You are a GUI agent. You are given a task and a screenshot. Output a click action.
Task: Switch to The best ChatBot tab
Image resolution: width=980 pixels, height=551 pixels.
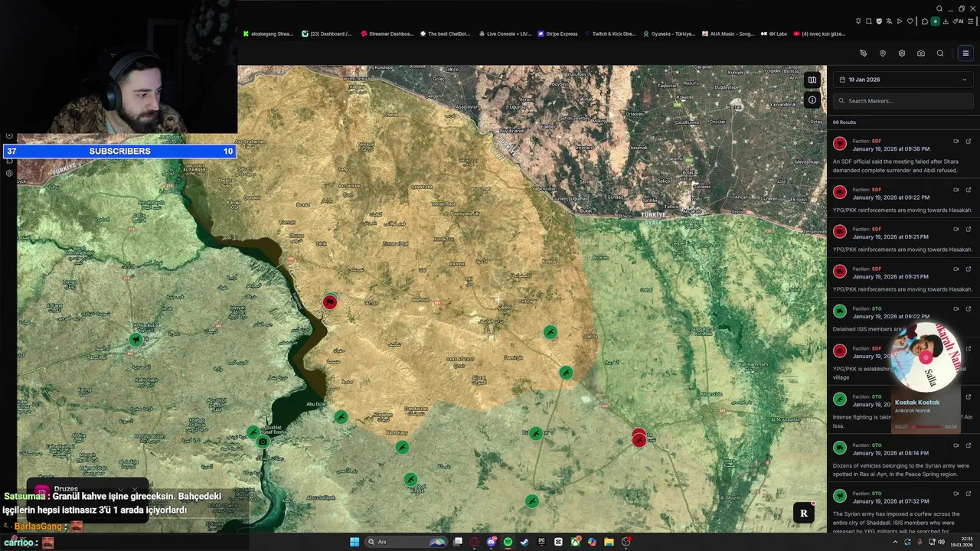pos(446,34)
